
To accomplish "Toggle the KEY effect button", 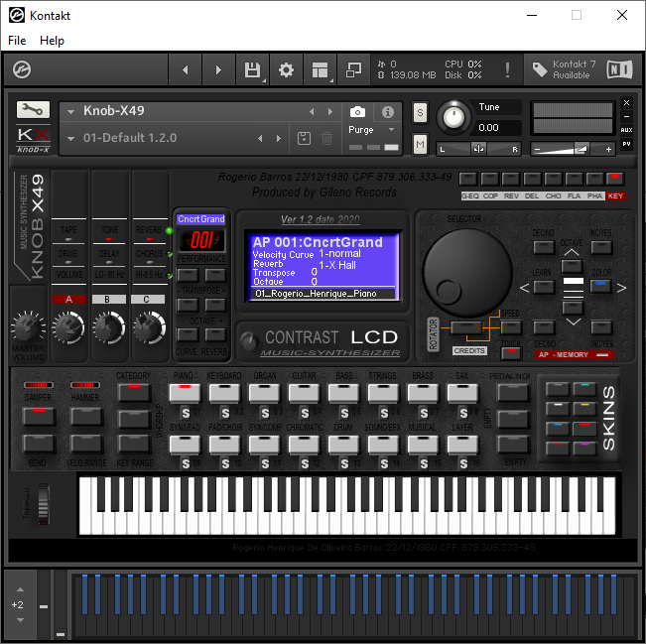I will 615,179.
